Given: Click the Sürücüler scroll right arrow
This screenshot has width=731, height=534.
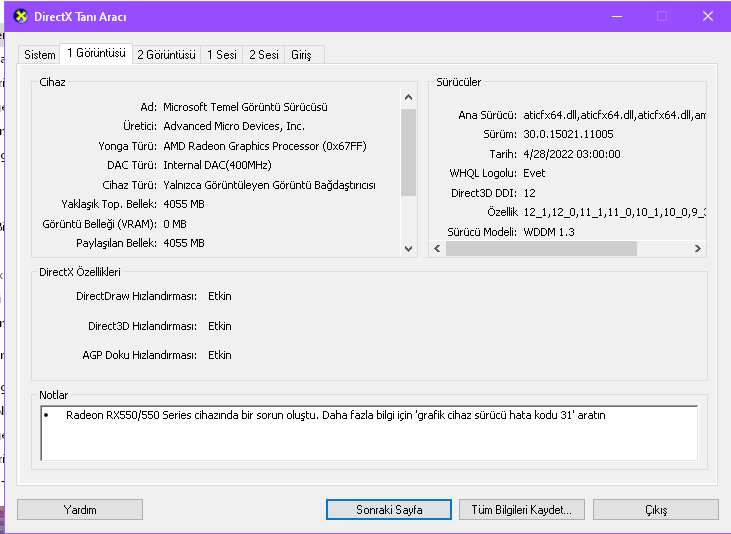Looking at the screenshot, I should [x=697, y=249].
